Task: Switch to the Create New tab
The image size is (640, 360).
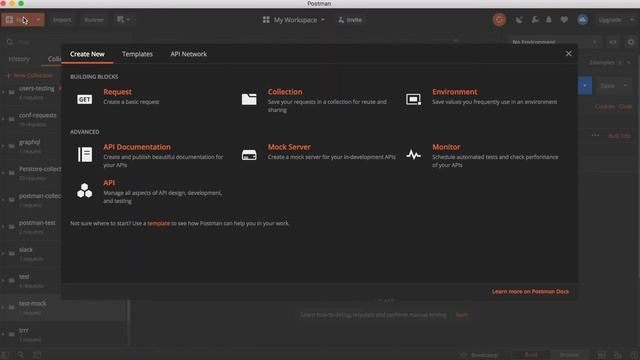Action: pyautogui.click(x=87, y=54)
